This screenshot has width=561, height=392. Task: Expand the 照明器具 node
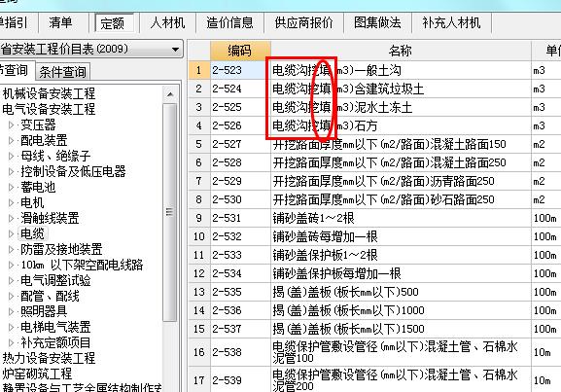coord(11,311)
